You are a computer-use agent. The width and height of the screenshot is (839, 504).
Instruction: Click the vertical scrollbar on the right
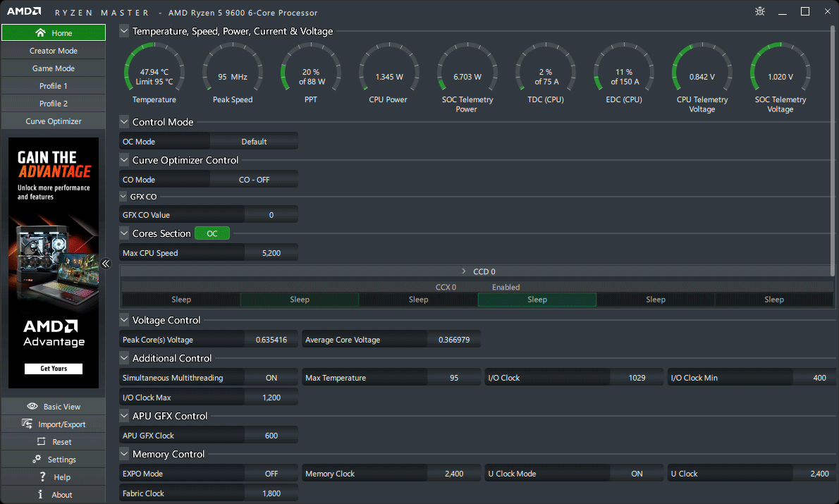click(833, 150)
